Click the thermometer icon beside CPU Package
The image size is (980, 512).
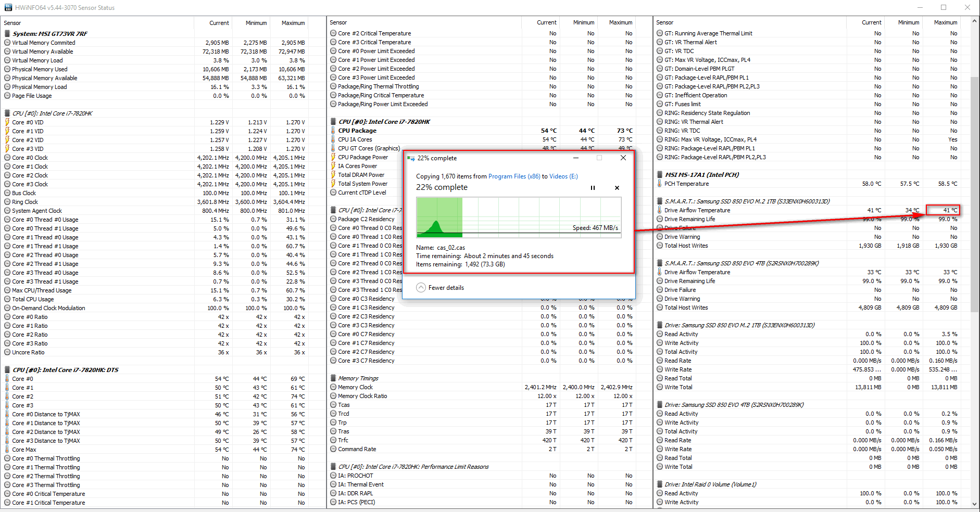coord(333,131)
